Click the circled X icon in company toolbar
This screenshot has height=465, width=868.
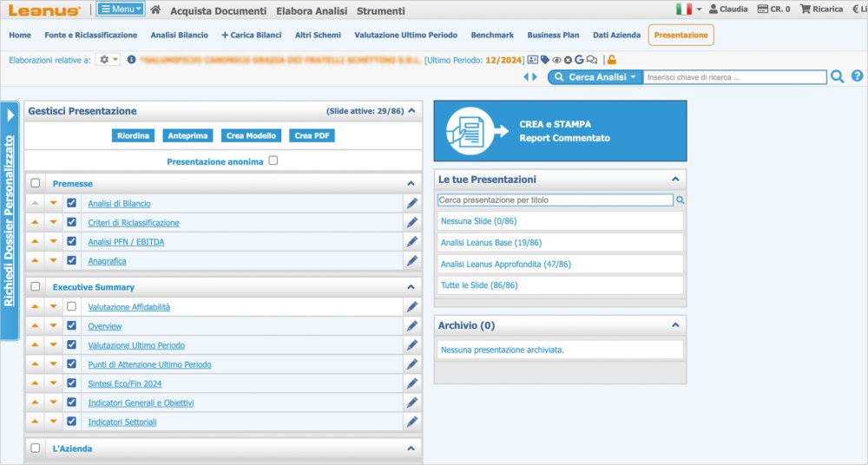[x=568, y=60]
